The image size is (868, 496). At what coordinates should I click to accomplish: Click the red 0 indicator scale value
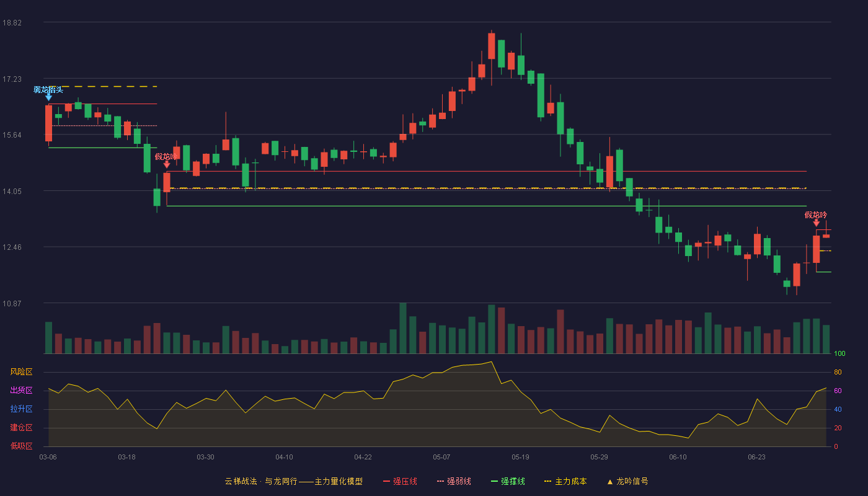point(836,446)
